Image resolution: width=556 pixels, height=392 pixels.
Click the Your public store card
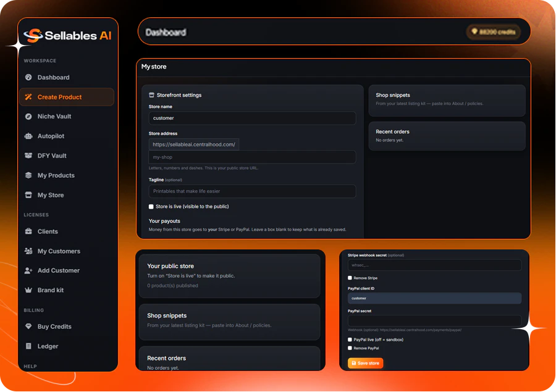click(229, 276)
